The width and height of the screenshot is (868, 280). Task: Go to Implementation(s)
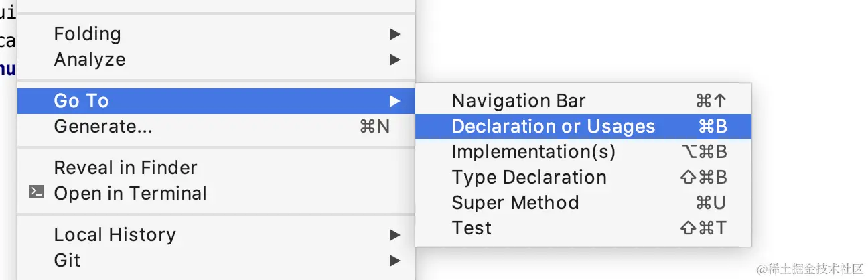[x=583, y=151]
